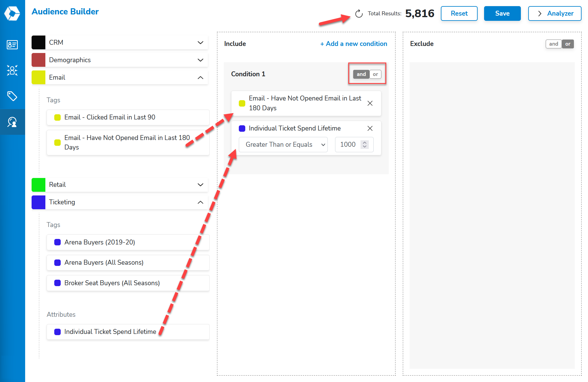
Task: Save the audience
Action: point(502,13)
